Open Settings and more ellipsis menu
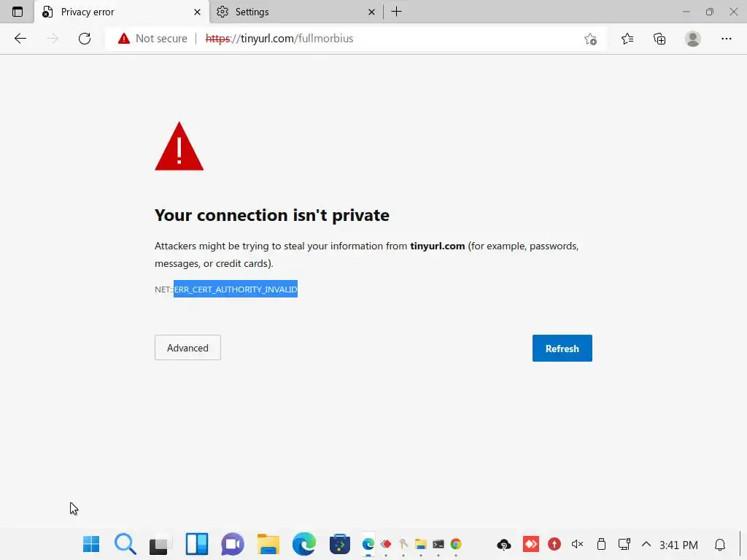This screenshot has height=560, width=747. tap(726, 39)
